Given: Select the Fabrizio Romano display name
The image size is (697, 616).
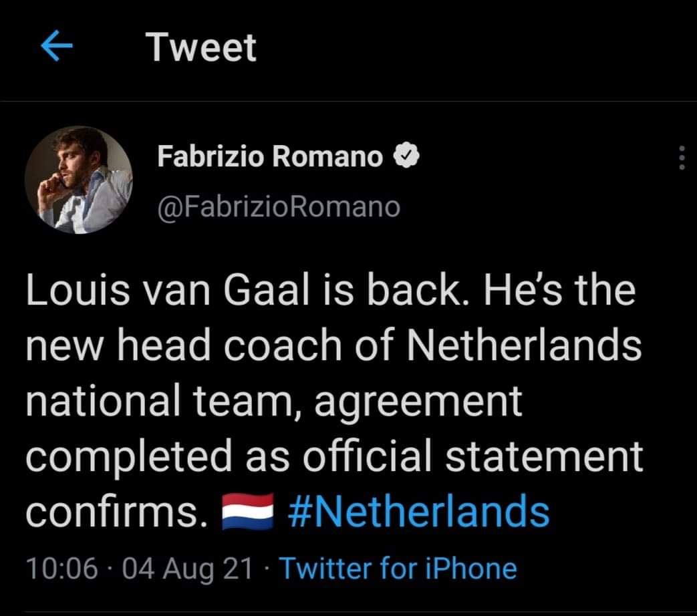Looking at the screenshot, I should coord(270,156).
